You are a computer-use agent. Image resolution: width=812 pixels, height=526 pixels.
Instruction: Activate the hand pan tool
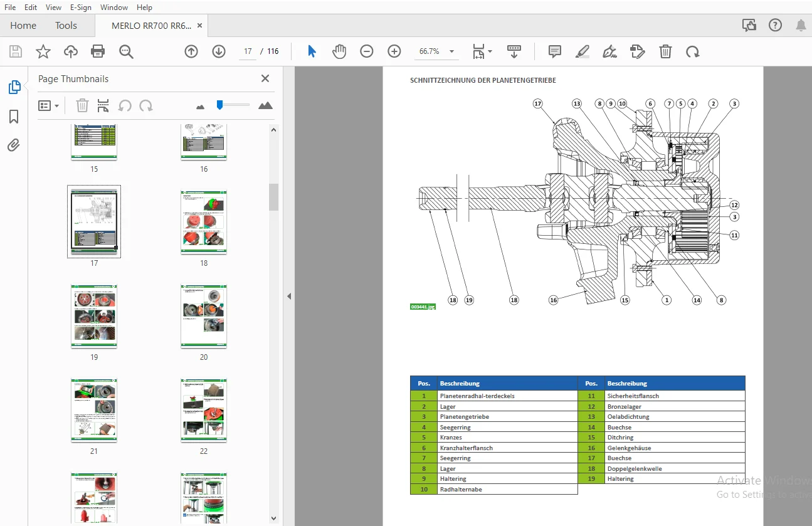click(x=339, y=51)
